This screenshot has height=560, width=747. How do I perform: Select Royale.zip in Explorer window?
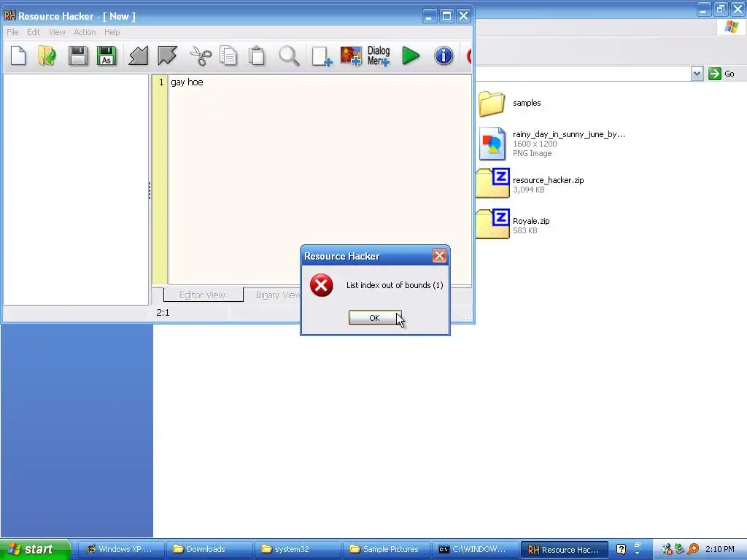click(514, 224)
